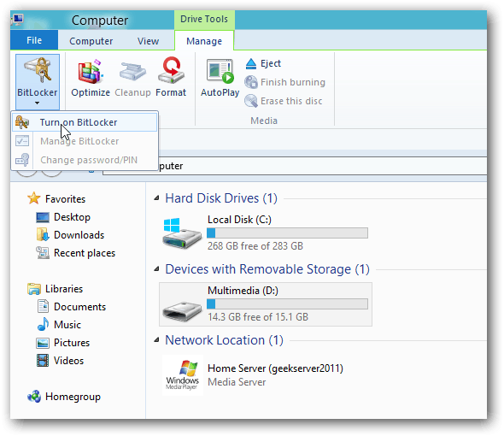Switch to the Manage ribbon tab

click(204, 41)
